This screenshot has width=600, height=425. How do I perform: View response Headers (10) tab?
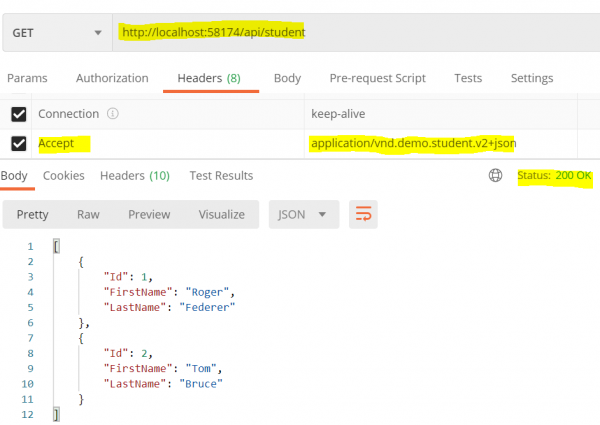point(134,176)
